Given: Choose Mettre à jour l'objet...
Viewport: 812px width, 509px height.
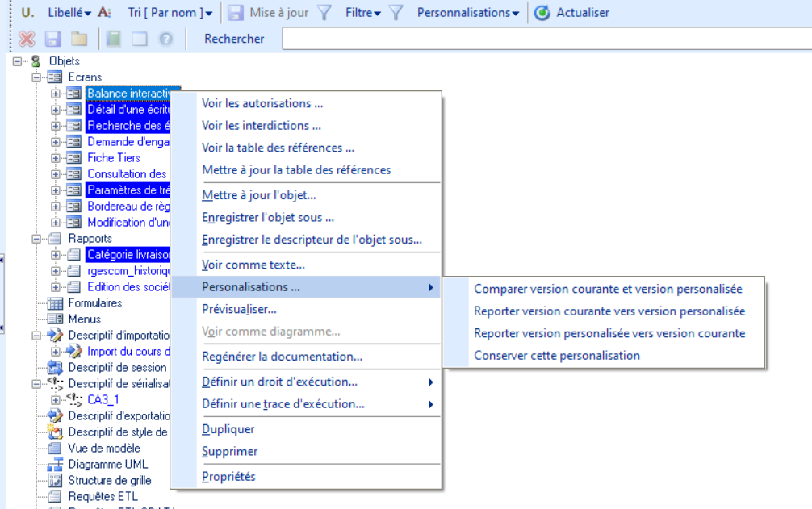Looking at the screenshot, I should (306, 195).
